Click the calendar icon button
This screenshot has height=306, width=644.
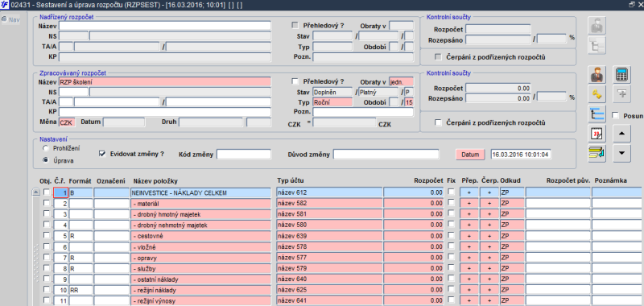597,134
